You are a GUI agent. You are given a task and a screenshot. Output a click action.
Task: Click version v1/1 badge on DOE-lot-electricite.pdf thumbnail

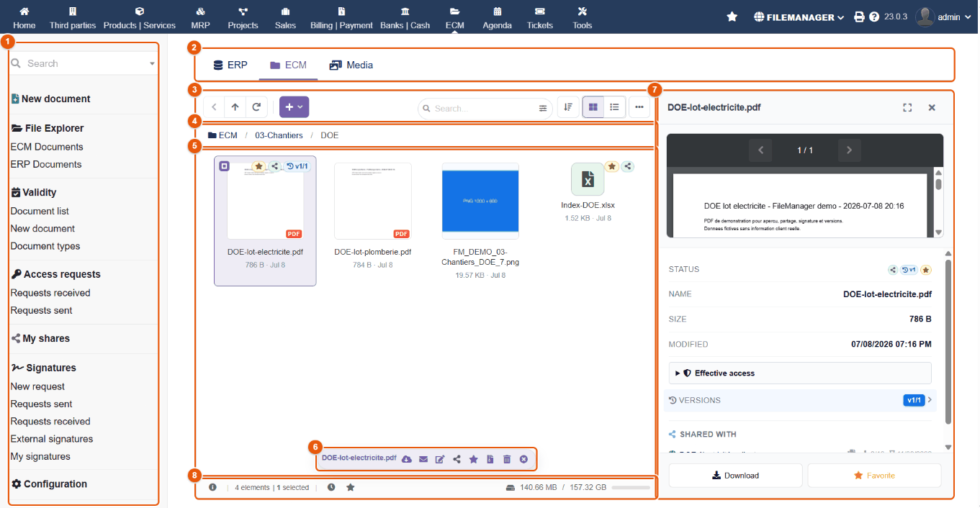[297, 166]
